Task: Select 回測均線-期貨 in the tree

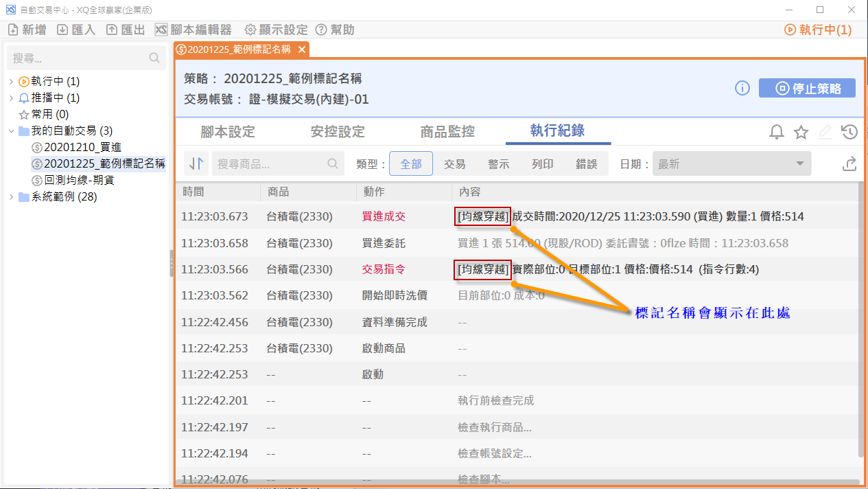Action: 79,181
